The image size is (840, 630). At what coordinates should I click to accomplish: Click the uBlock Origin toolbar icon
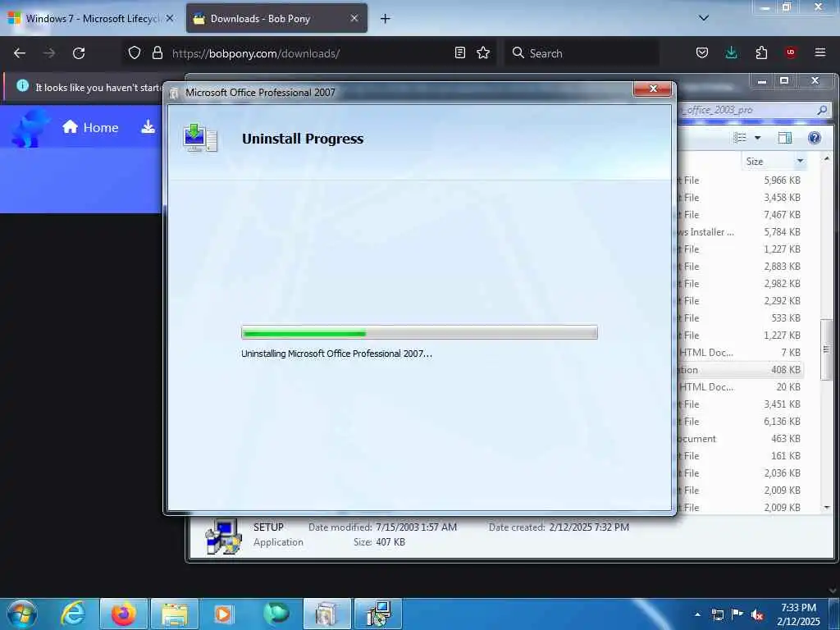click(790, 52)
